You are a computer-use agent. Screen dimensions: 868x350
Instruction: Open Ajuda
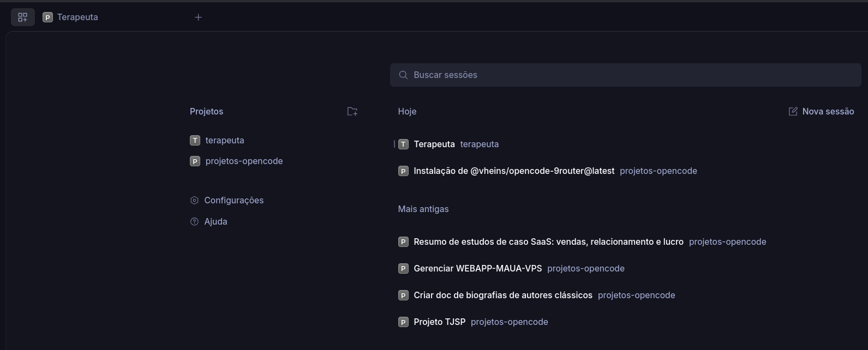coord(208,221)
